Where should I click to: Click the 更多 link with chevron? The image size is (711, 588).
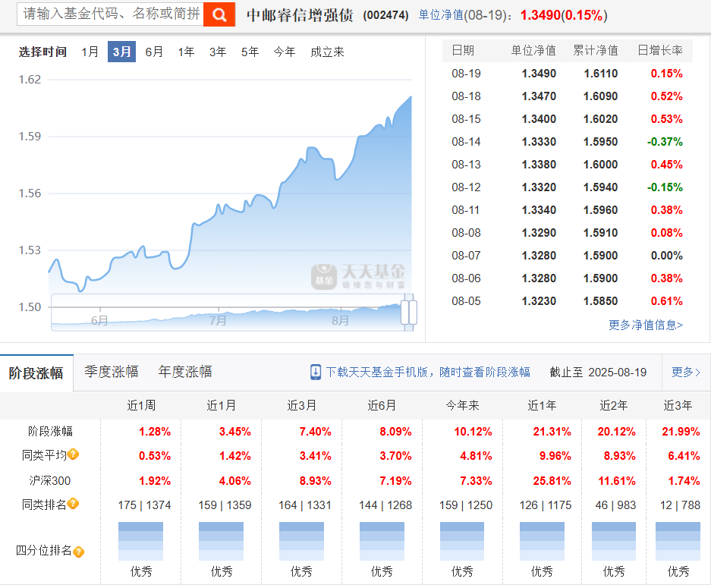click(x=686, y=373)
